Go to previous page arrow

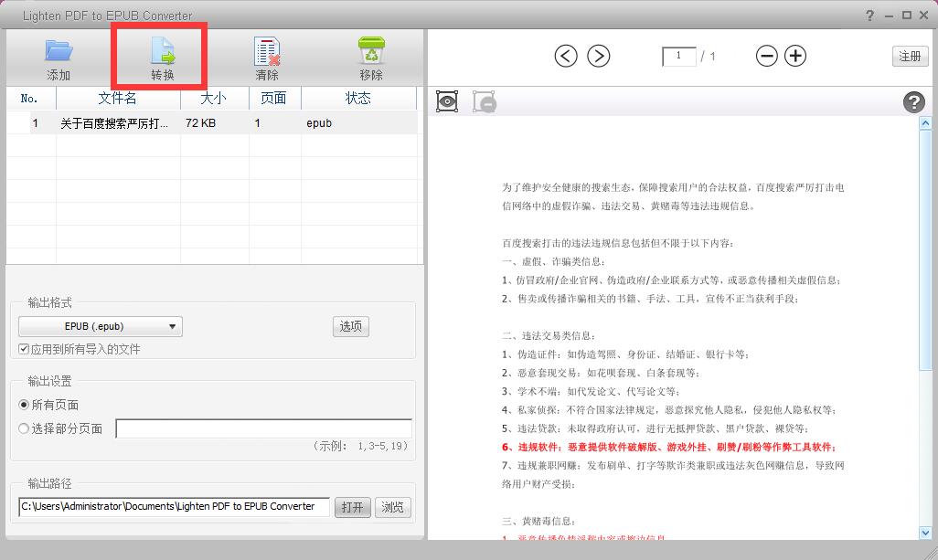click(566, 56)
